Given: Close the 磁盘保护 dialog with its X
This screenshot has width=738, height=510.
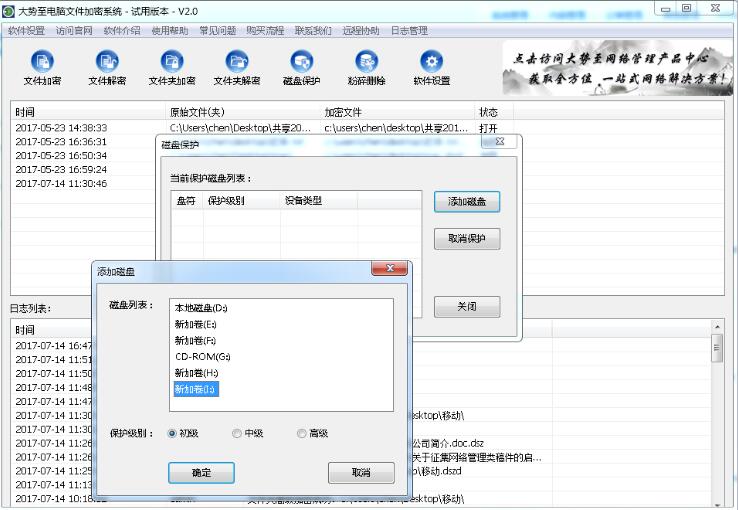Looking at the screenshot, I should [500, 141].
